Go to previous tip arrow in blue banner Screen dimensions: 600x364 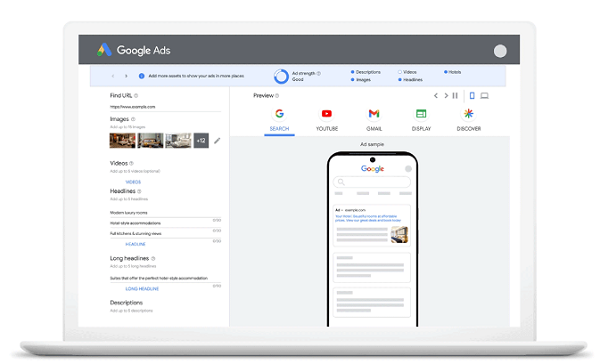pos(113,76)
